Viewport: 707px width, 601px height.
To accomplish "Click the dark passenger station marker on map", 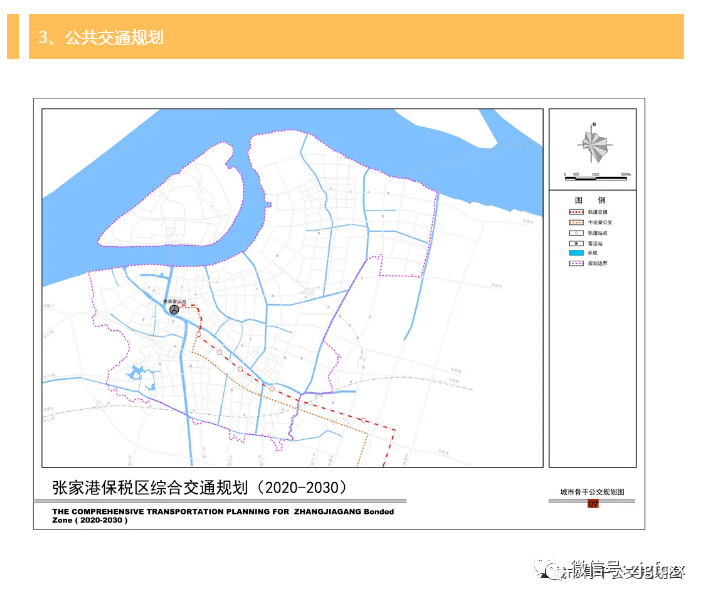I will [174, 310].
